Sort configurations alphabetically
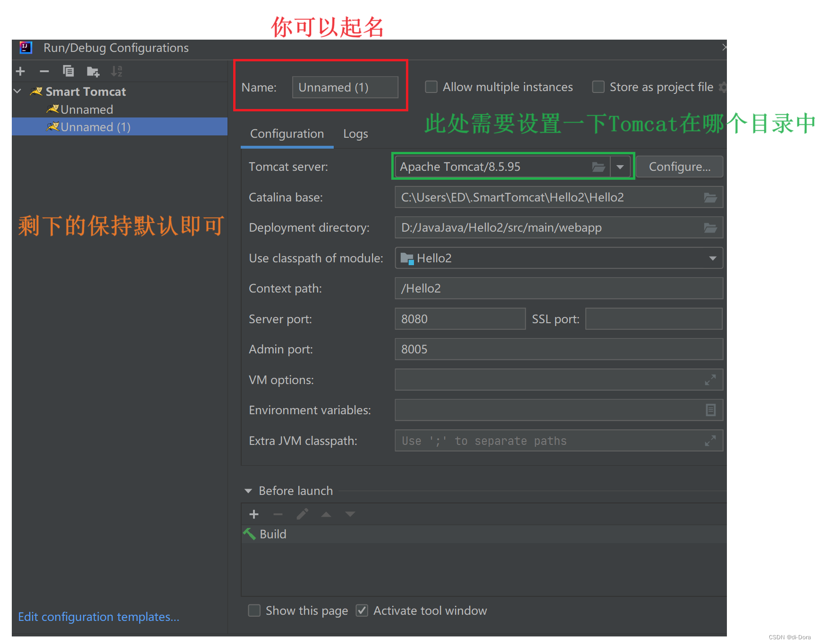The height and width of the screenshot is (644, 818). [117, 71]
